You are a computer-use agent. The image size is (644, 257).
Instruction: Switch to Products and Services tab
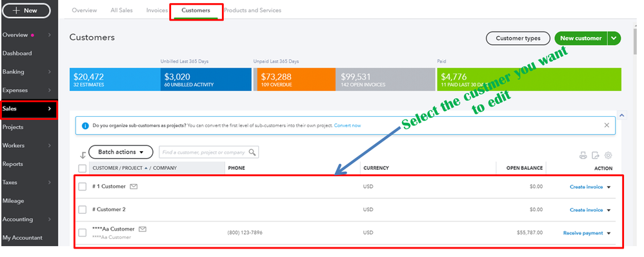click(x=252, y=10)
